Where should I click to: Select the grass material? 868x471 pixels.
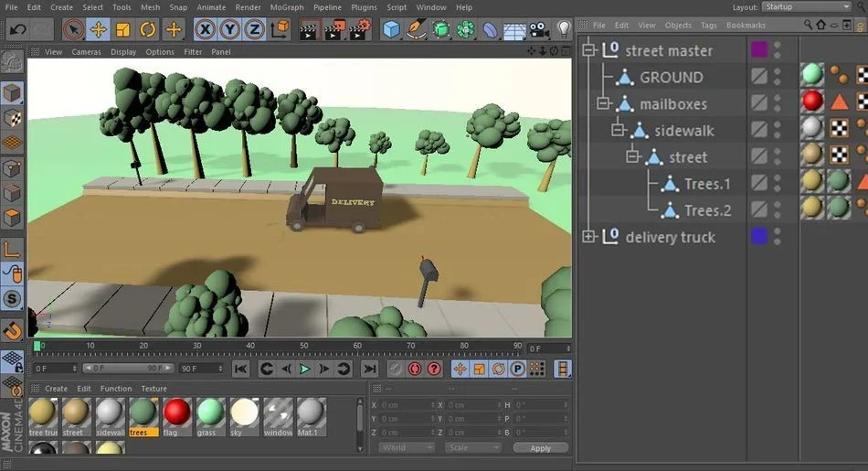click(x=210, y=416)
